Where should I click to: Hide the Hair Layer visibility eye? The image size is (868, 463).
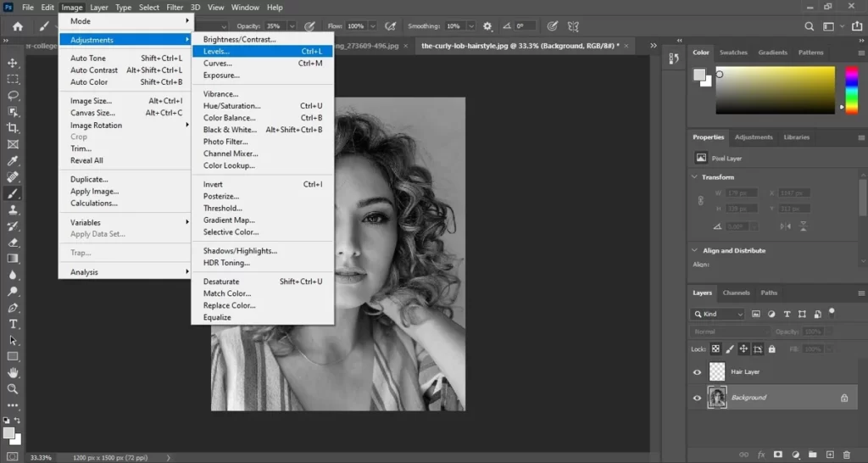[x=697, y=372]
